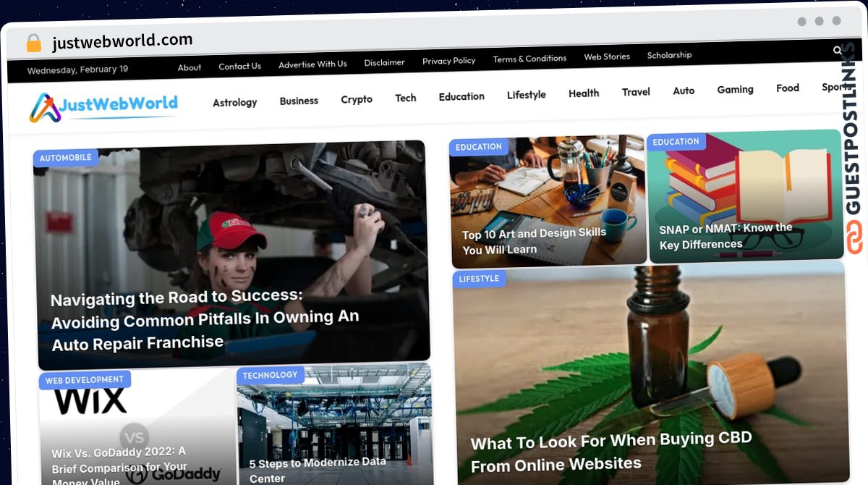
Task: Open the Gaming category
Action: click(735, 89)
